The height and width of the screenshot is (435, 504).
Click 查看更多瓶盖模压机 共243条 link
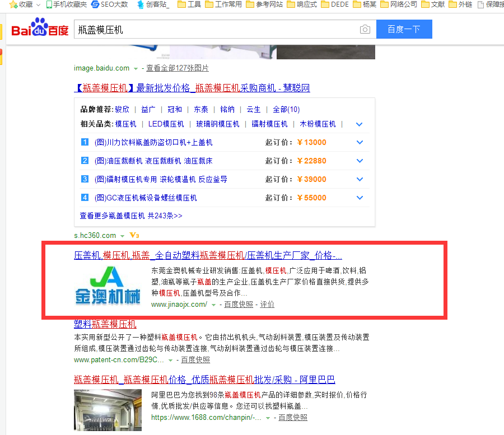coord(131,216)
